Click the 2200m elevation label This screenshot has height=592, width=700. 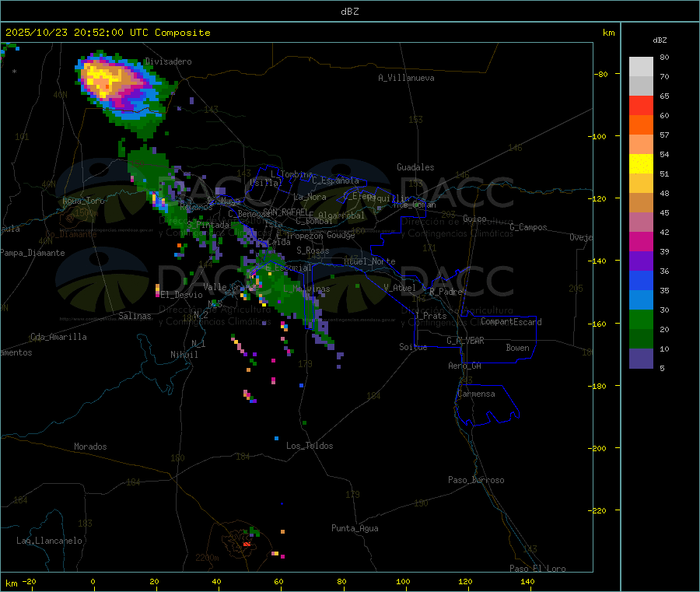207,558
